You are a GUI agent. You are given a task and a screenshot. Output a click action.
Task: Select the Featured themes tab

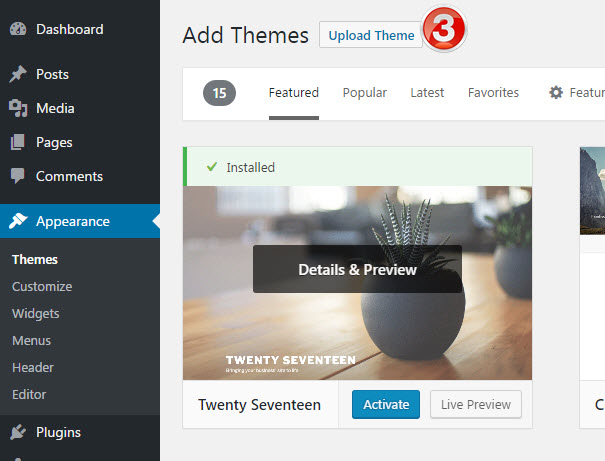293,93
